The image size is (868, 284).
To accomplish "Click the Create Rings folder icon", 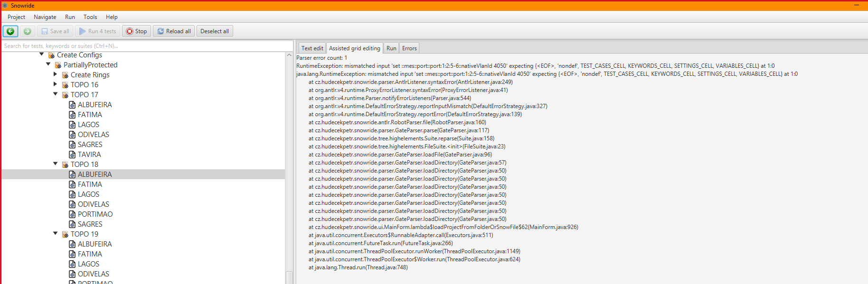I will pos(65,75).
